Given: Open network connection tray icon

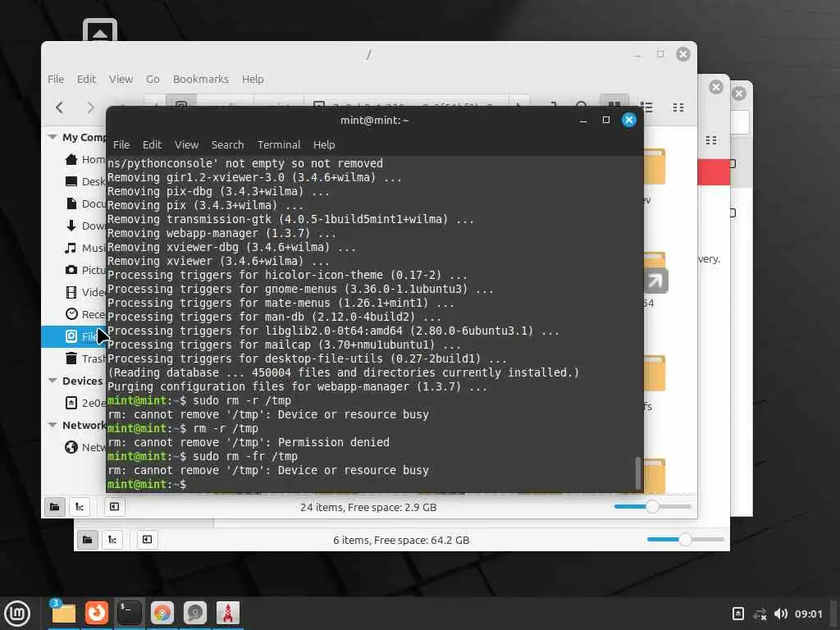Looking at the screenshot, I should [x=760, y=614].
